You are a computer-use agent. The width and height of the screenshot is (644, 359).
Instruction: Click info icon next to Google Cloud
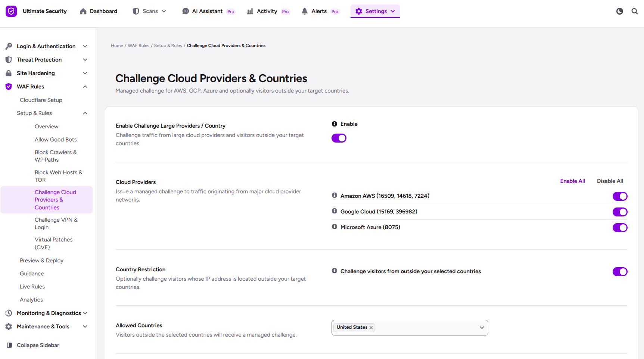pos(335,211)
